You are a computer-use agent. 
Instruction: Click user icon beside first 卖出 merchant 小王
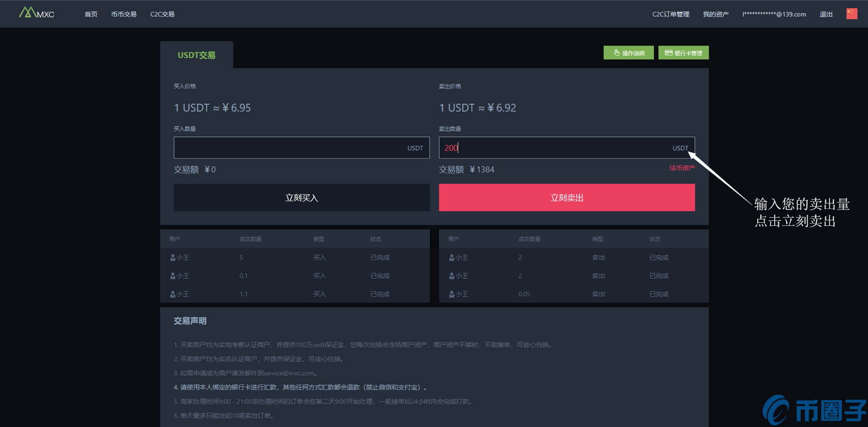click(452, 258)
